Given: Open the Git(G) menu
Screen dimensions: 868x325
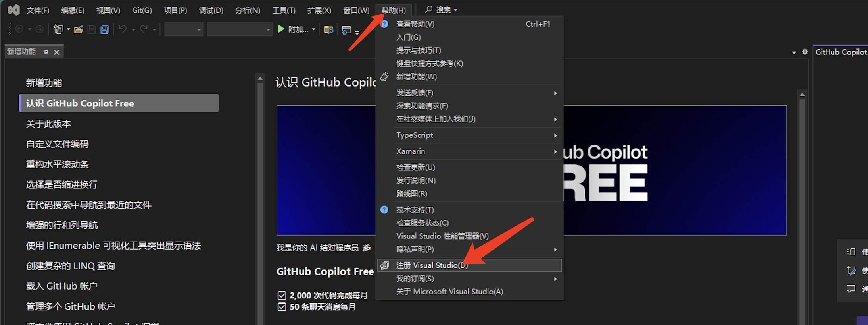Looking at the screenshot, I should pyautogui.click(x=142, y=10).
